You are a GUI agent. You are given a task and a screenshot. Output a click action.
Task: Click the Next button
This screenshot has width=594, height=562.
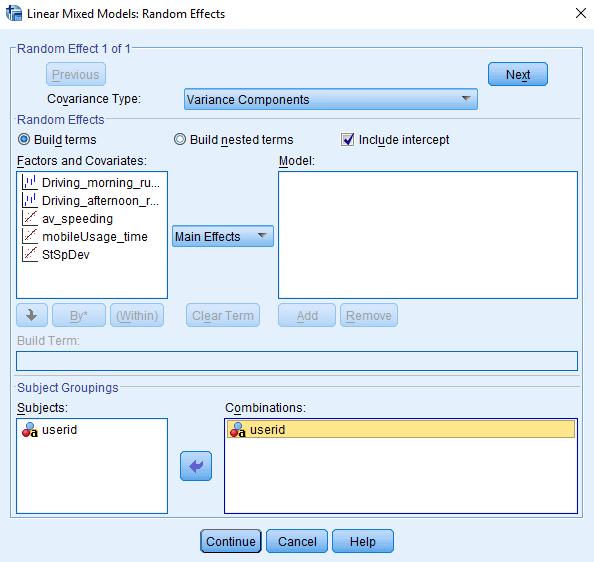click(x=518, y=74)
